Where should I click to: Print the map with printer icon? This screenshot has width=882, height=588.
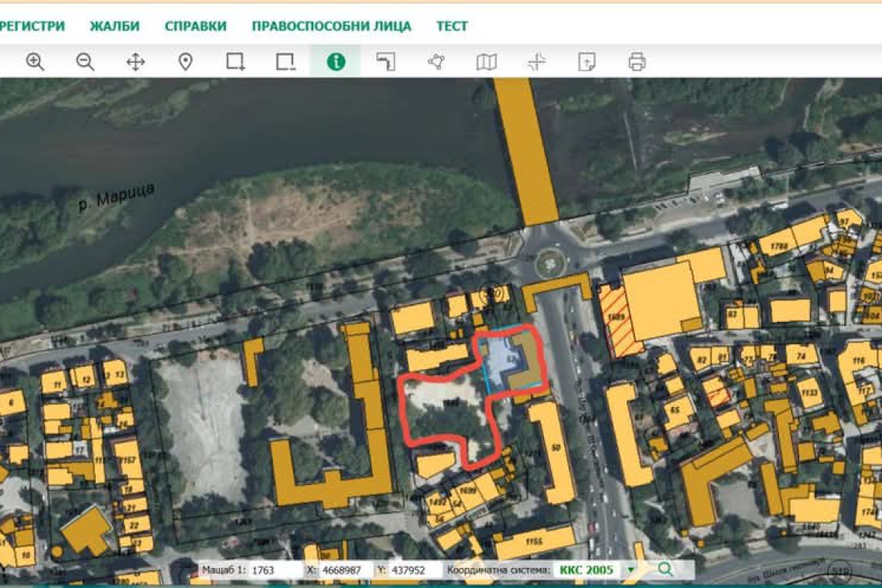pyautogui.click(x=637, y=62)
